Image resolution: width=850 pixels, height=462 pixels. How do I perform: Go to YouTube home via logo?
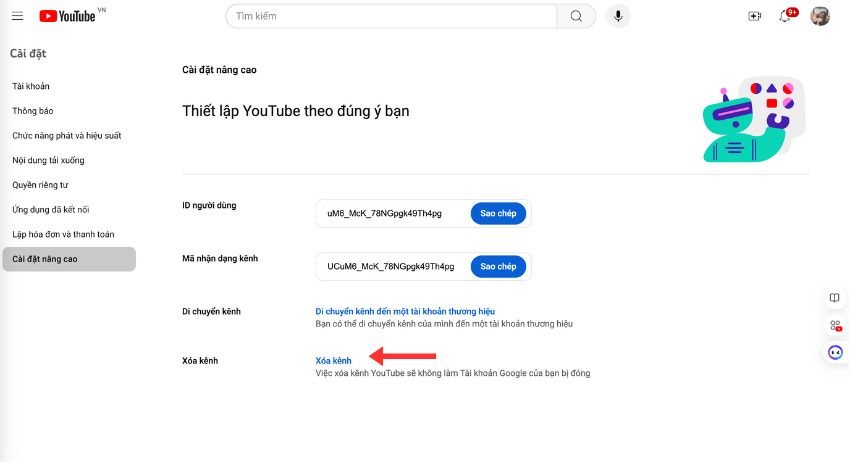68,16
